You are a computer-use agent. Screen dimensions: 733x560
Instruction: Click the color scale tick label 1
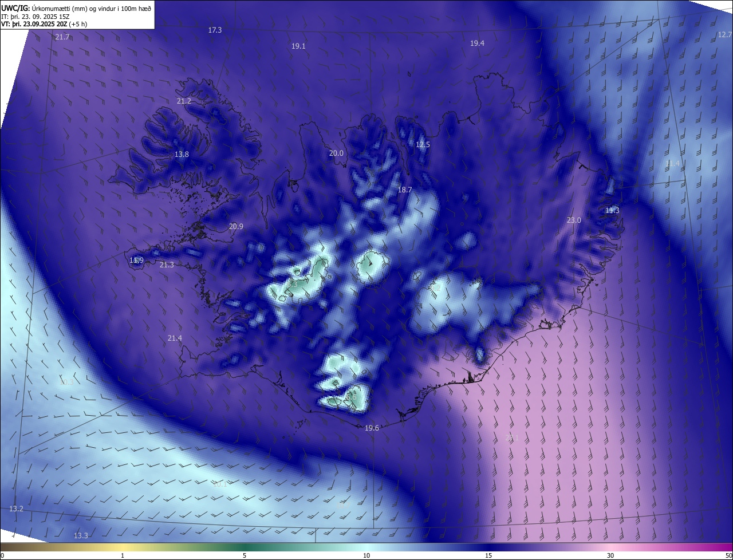click(x=123, y=555)
